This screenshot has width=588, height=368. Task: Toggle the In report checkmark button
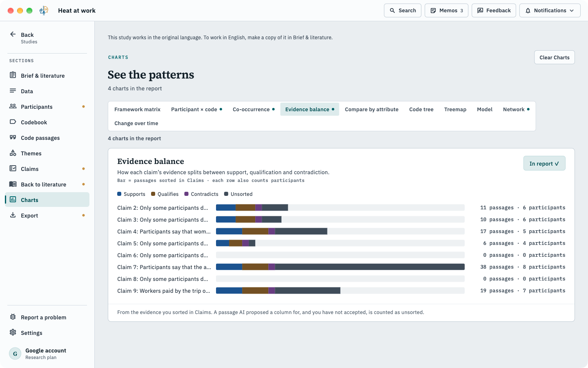(x=544, y=163)
